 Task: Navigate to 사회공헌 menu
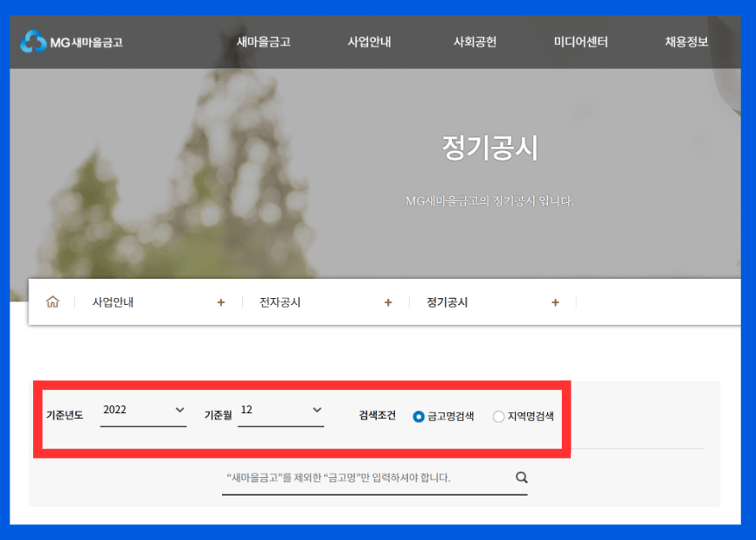[475, 41]
